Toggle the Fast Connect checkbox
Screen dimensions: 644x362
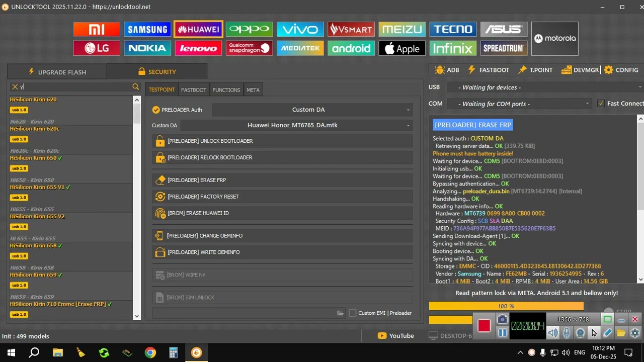coord(601,103)
